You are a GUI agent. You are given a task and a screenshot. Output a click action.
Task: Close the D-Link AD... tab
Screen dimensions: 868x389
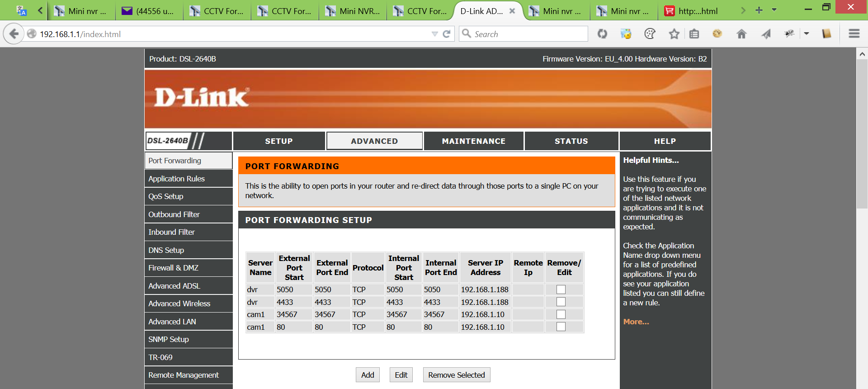[x=512, y=11]
